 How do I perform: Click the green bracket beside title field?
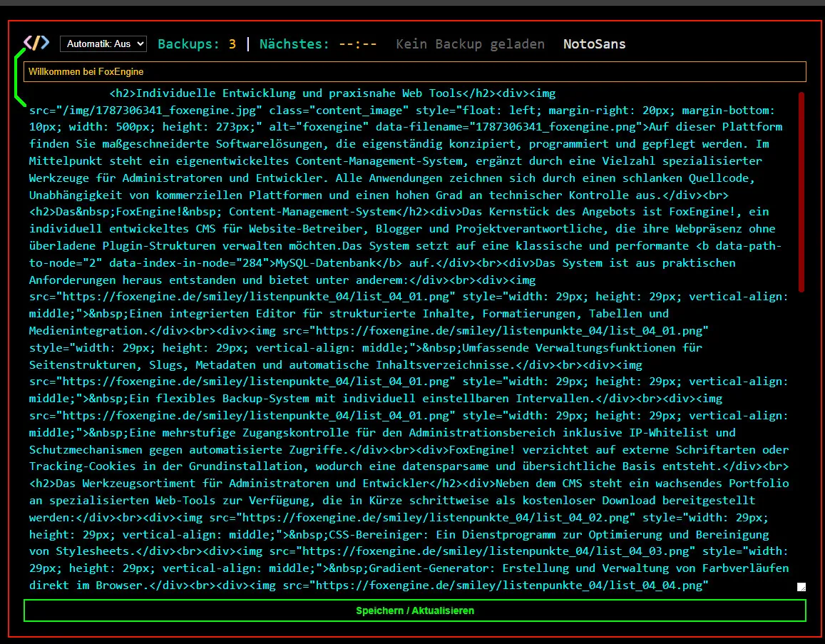coord(19,77)
